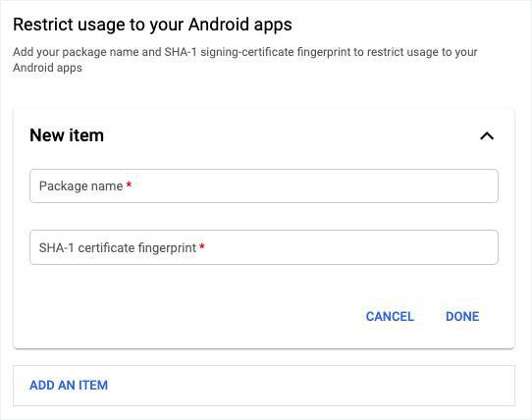The height and width of the screenshot is (420, 532).
Task: Add another item via ADD AN ITEM
Action: point(69,385)
